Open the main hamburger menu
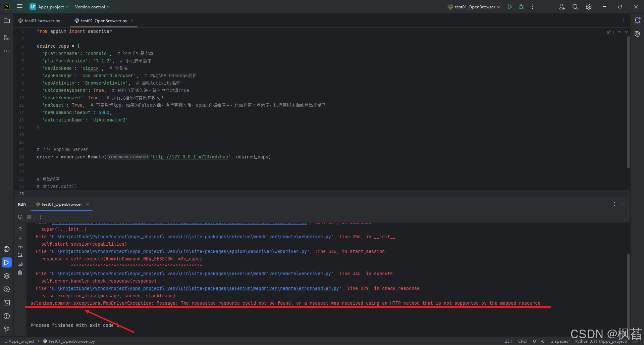Image resolution: width=644 pixels, height=345 pixels. 20,7
